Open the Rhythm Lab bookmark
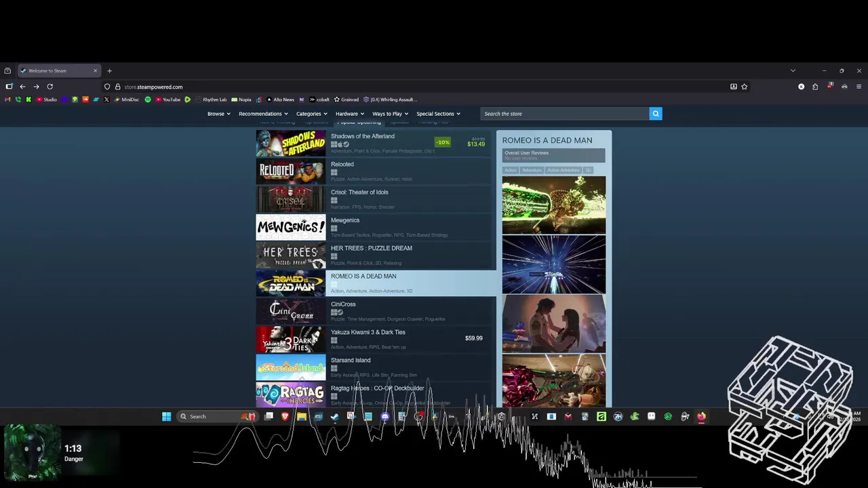Image resolution: width=868 pixels, height=488 pixels. 211,100
